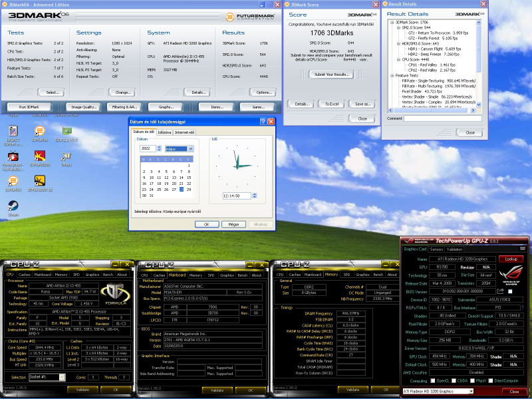This screenshot has height=399, width=532.
Task: Click the Lookup button in GPU-Z
Action: click(511, 259)
